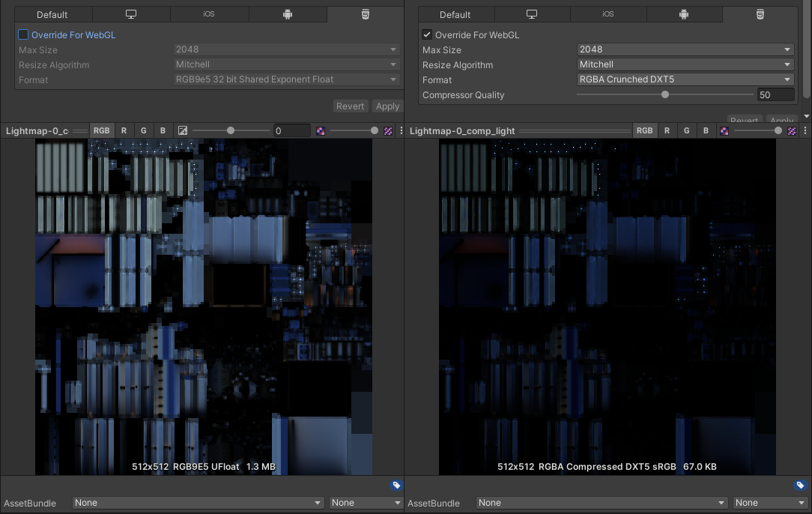812x514 pixels.
Task: Open the right Resize Algorithm dropdown
Action: click(684, 64)
